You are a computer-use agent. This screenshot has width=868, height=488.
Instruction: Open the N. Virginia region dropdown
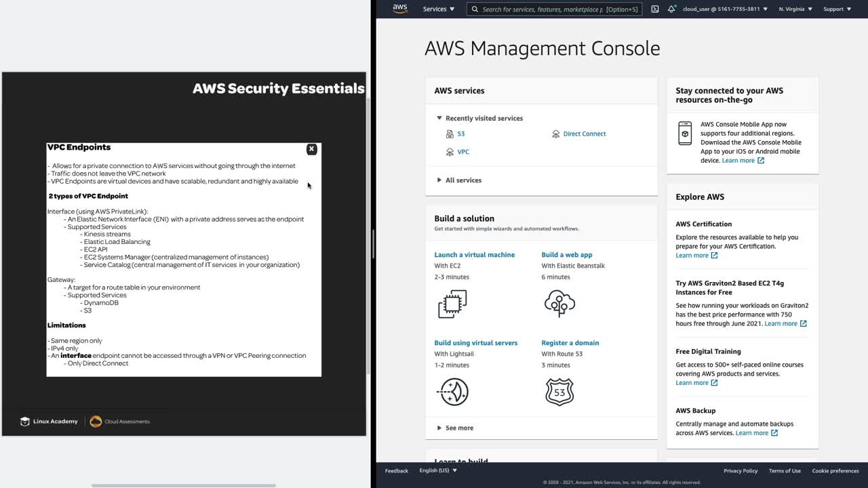coord(795,9)
